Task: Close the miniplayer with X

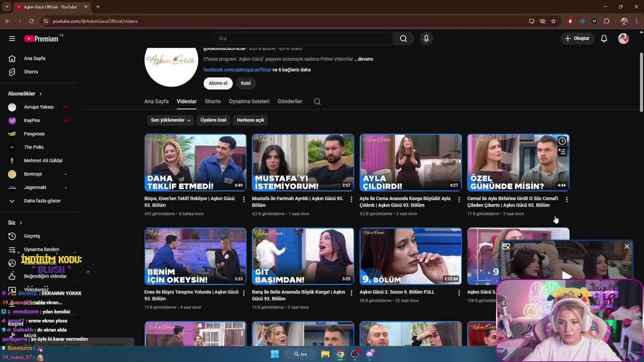Action: [626, 246]
